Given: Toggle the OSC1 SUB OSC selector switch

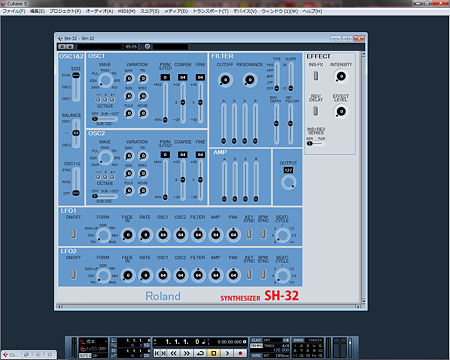Looking at the screenshot, I should tap(104, 119).
